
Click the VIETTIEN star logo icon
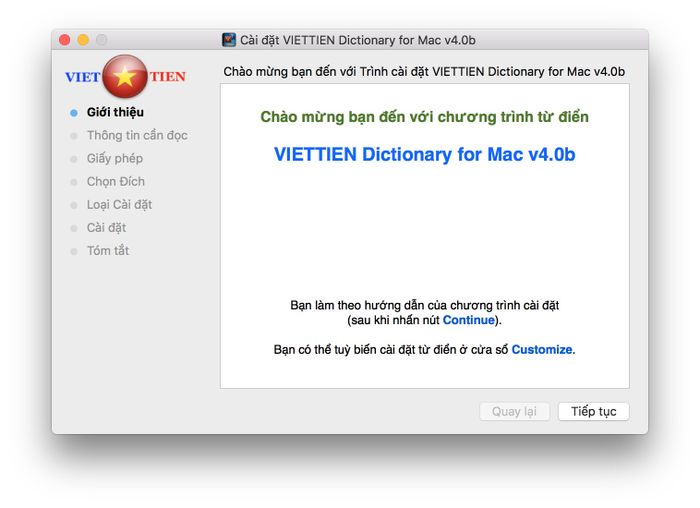pyautogui.click(x=125, y=76)
